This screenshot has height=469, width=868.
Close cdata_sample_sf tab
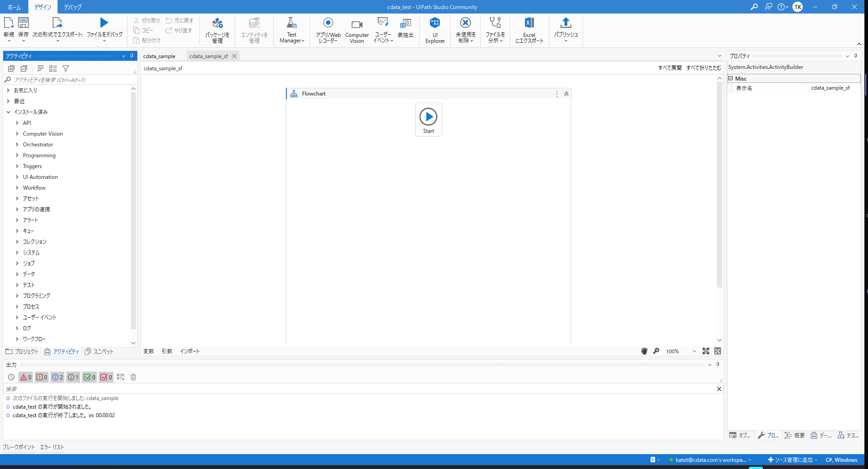click(x=234, y=56)
